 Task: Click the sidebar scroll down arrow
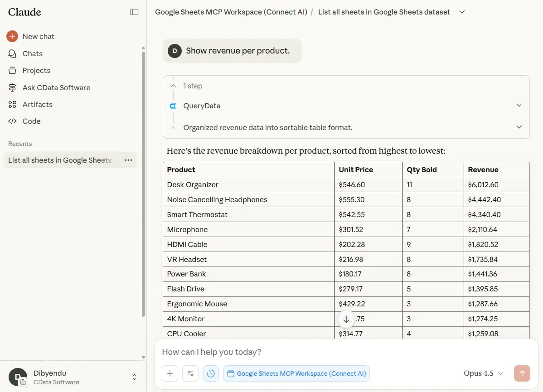click(x=143, y=358)
